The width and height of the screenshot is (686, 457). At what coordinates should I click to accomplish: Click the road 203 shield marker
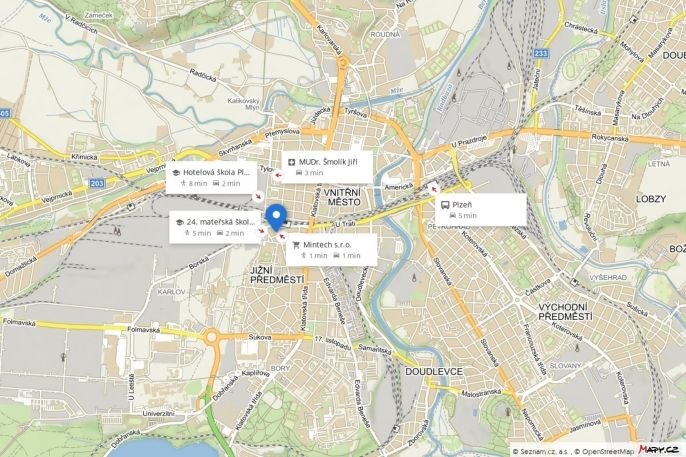[x=97, y=183]
